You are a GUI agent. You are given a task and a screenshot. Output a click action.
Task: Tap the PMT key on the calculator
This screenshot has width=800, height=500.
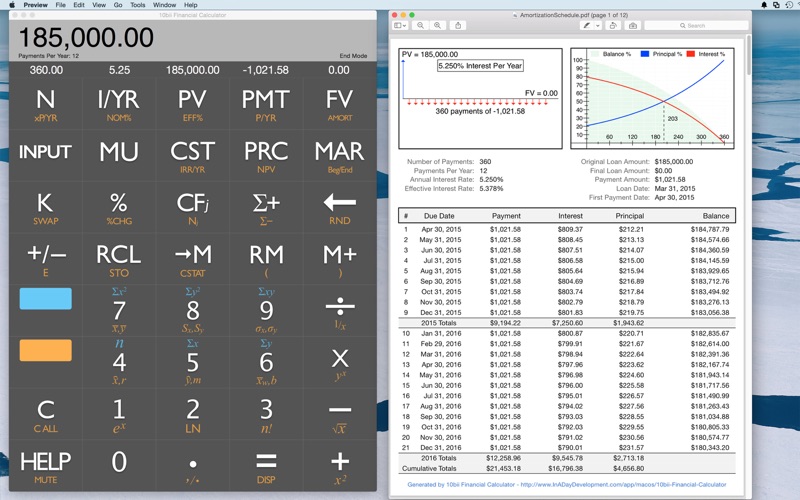click(x=266, y=104)
